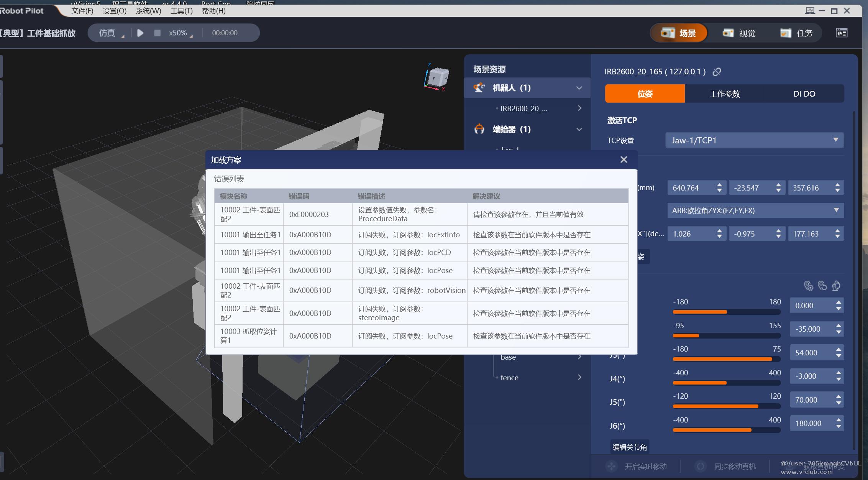
Task: Click the layout panel icon at top right
Action: pos(841,33)
